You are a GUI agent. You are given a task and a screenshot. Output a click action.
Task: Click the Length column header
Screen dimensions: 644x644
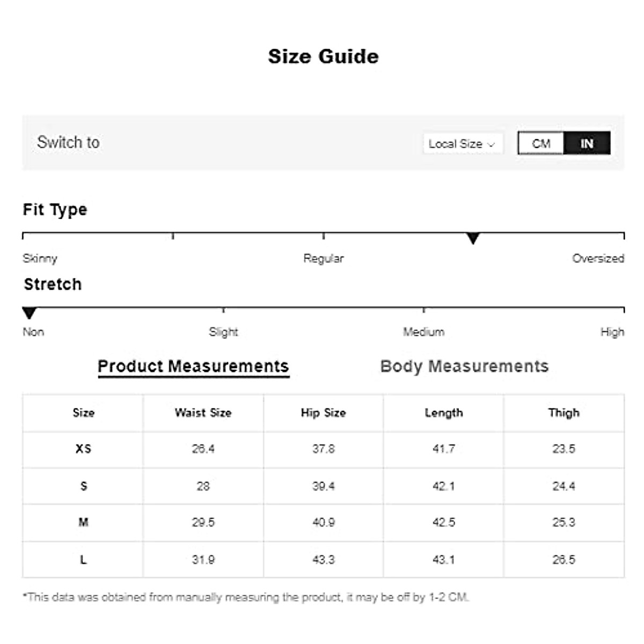[443, 413]
